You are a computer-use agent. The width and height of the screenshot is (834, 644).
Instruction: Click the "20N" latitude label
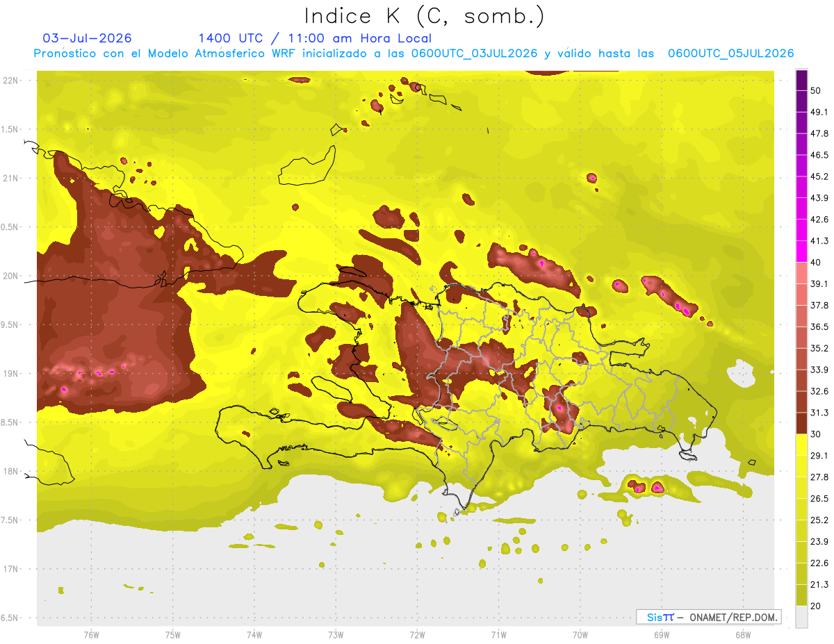12,276
